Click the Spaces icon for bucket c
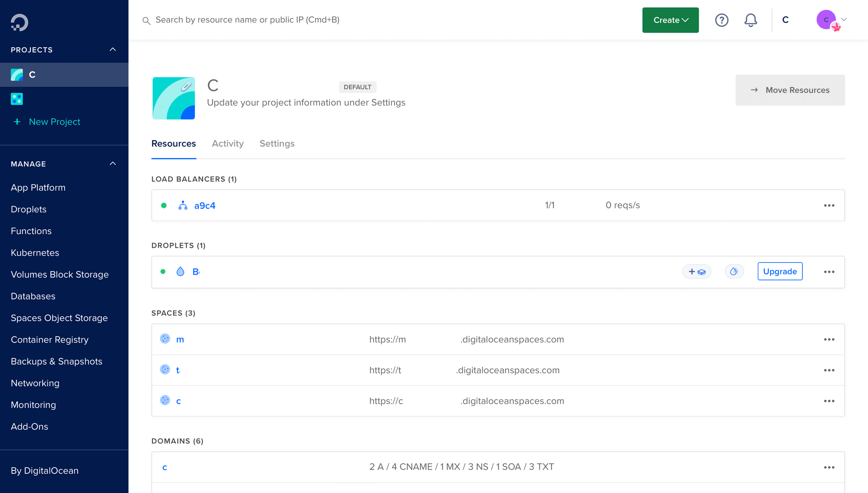The width and height of the screenshot is (868, 493). click(x=165, y=401)
